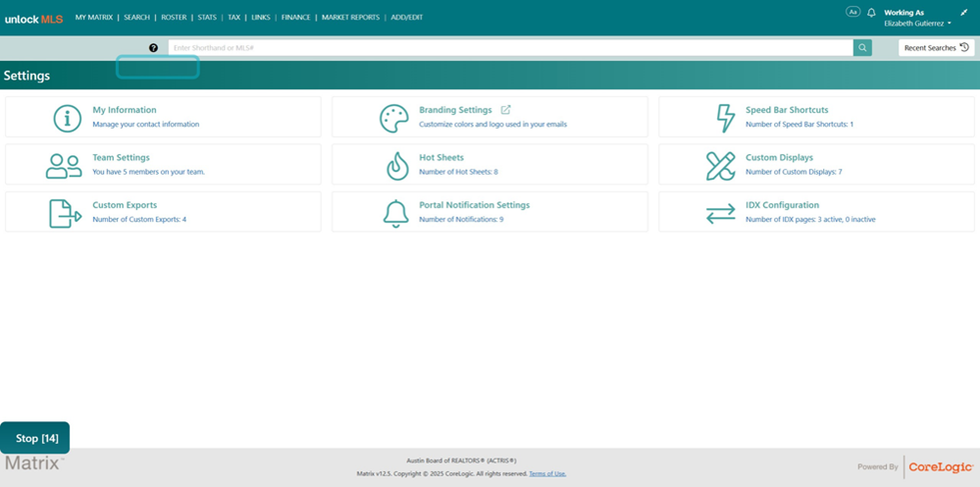The image size is (980, 487).
Task: Open the IDX Configuration link
Action: pos(782,205)
